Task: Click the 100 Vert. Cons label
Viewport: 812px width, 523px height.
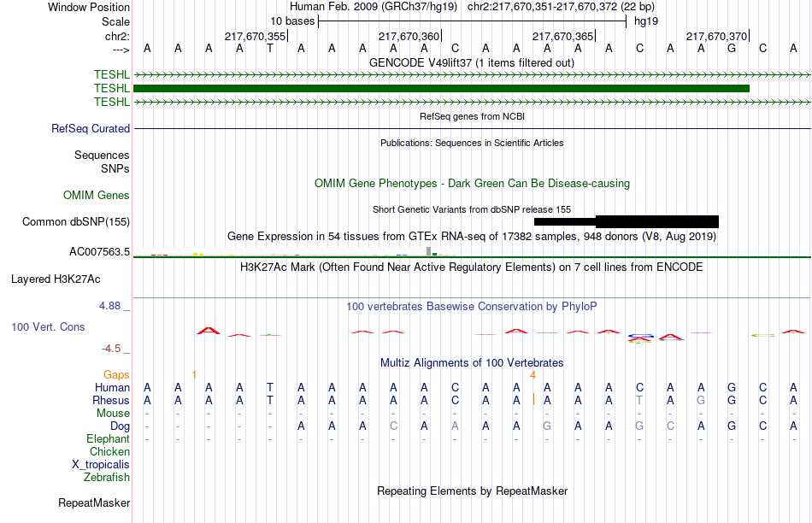Action: coord(48,326)
